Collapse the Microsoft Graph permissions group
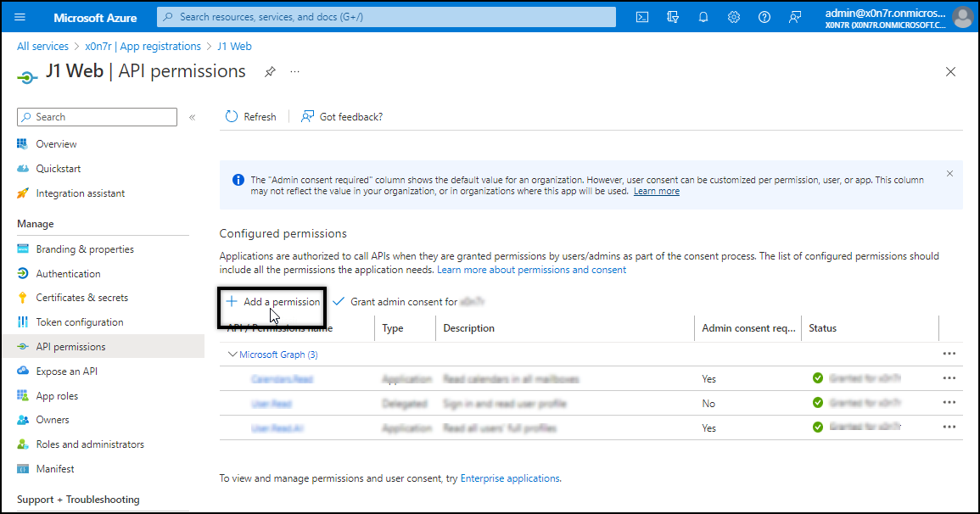980x514 pixels. pos(232,355)
